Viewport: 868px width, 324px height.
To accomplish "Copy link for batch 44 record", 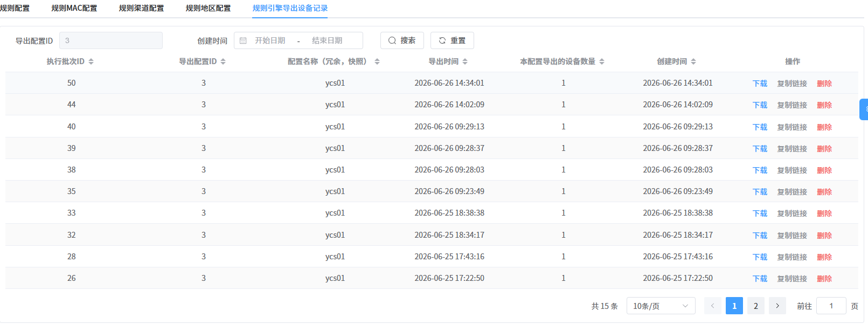I will [x=792, y=105].
